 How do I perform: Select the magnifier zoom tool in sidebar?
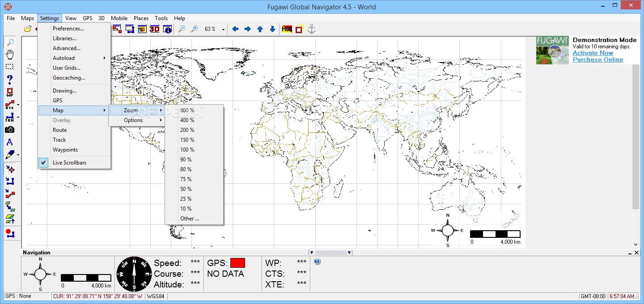click(10, 42)
